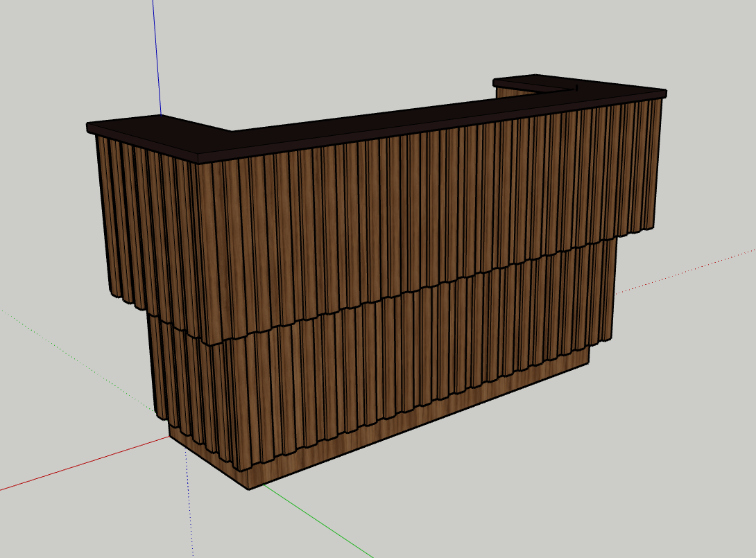Click the dotted red axis line at right

(x=687, y=273)
